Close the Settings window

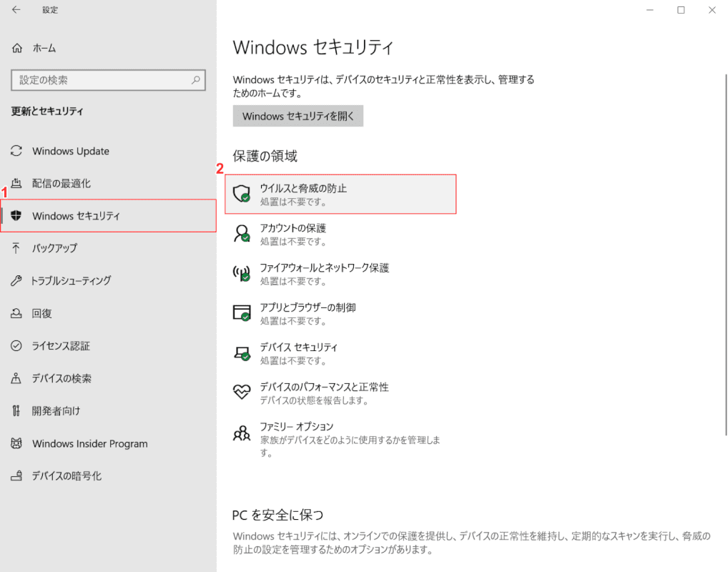click(712, 10)
